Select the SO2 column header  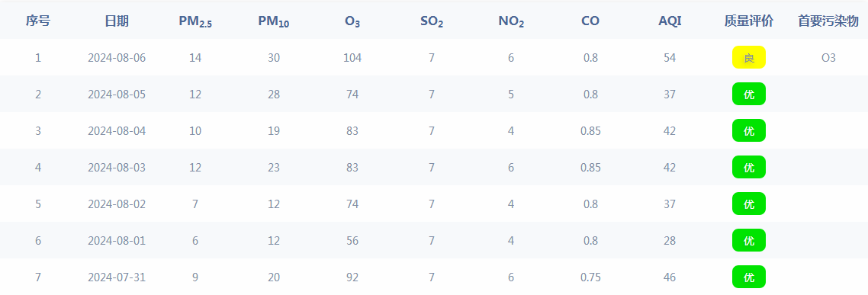tap(432, 22)
